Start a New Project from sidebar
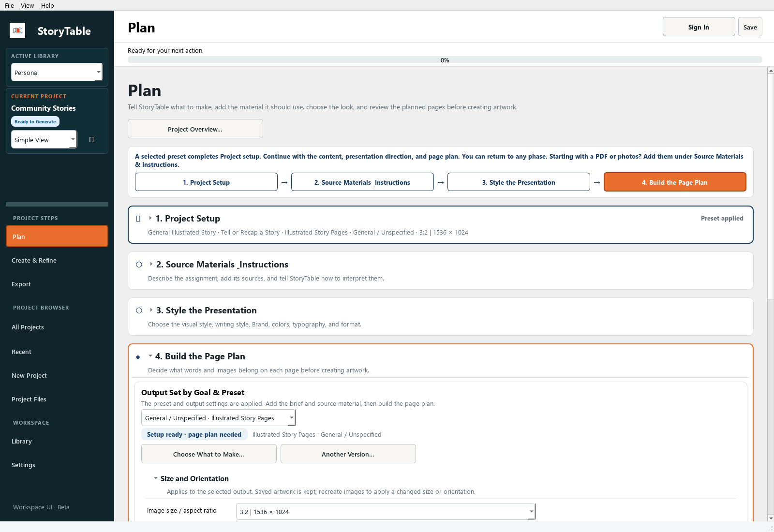This screenshot has height=532, width=774. (57, 375)
